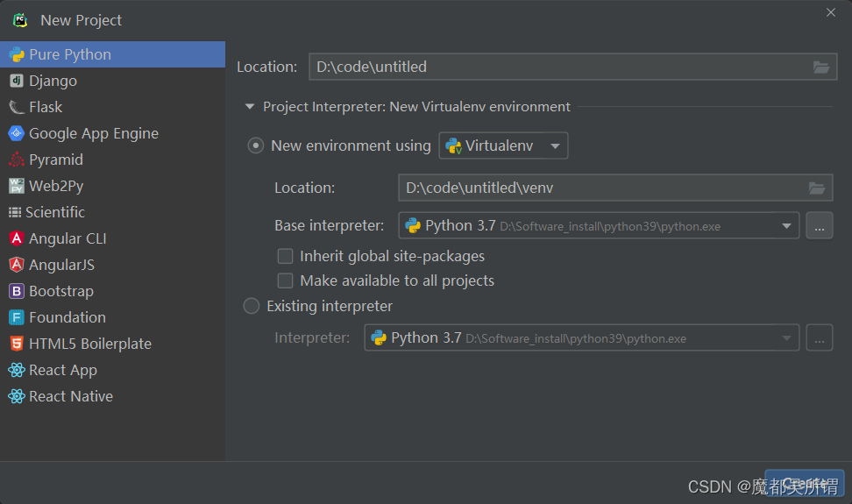This screenshot has width=852, height=504.
Task: Close the New Project dialog
Action: [831, 12]
